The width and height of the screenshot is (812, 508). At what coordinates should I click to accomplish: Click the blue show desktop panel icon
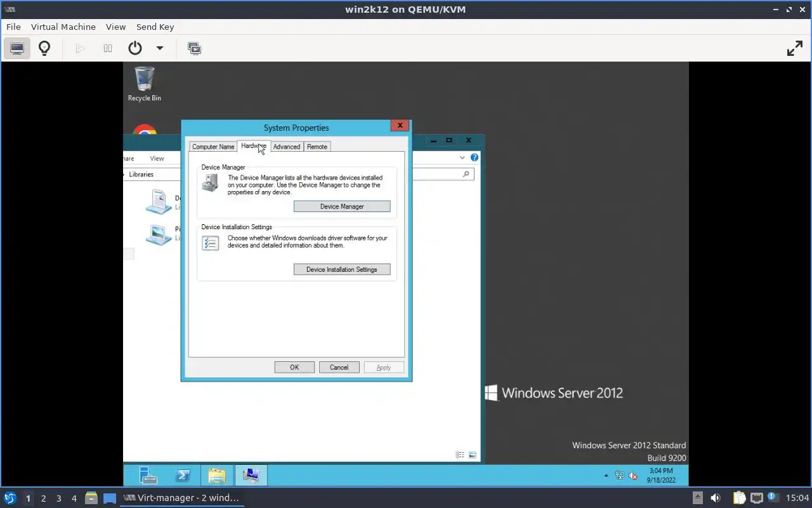(110, 498)
